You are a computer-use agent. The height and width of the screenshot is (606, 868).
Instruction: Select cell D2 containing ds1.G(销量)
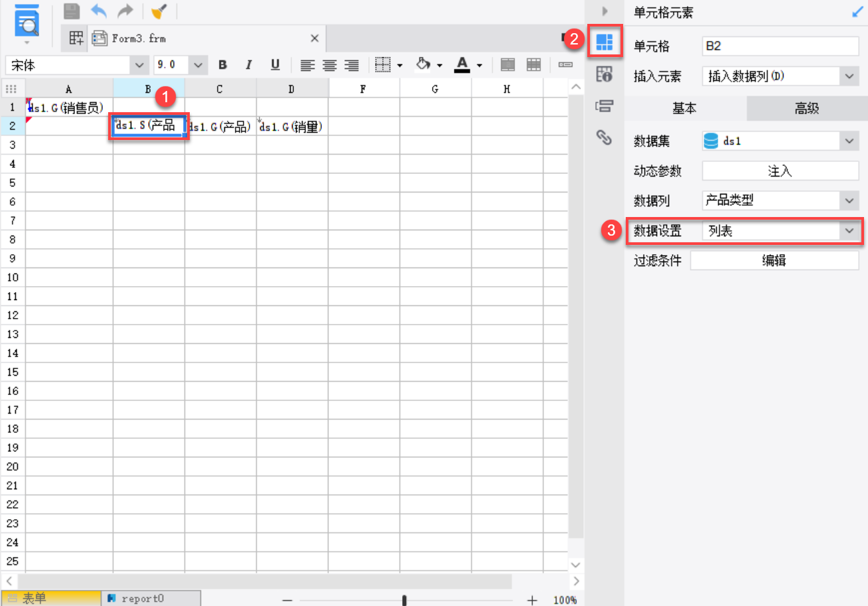coord(292,126)
